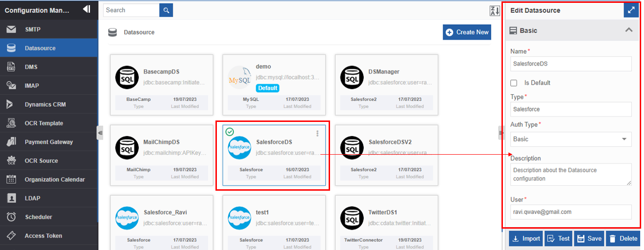Expand the Edit Datasource panel fullscreen
The height and width of the screenshot is (250, 644).
click(631, 10)
